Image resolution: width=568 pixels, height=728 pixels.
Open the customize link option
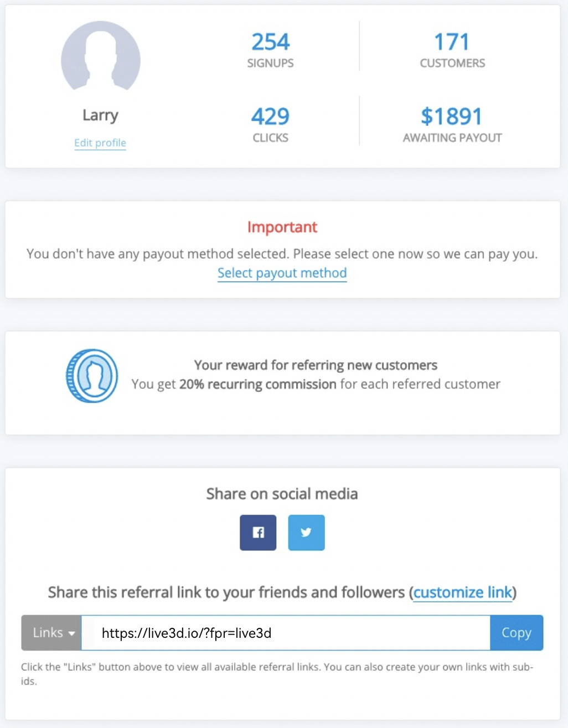tap(463, 592)
